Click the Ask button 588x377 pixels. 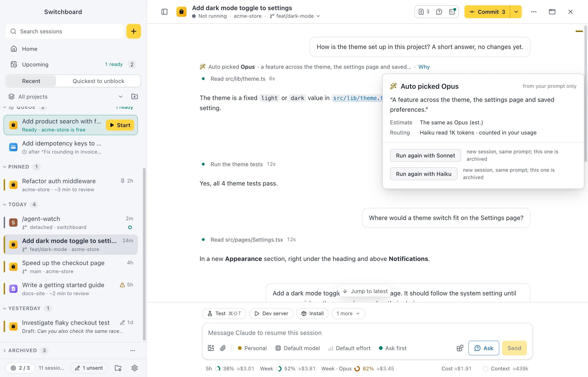tap(483, 348)
